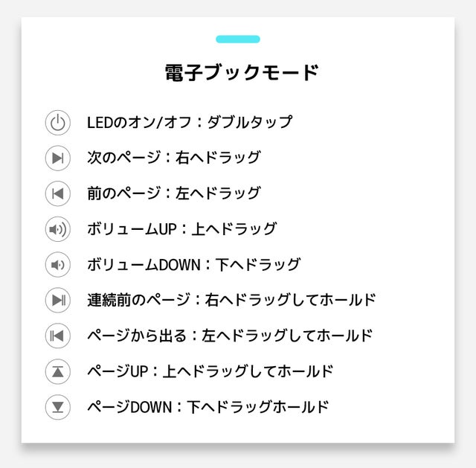Click the page up triangle icon
This screenshot has height=468, width=476.
pos(58,371)
